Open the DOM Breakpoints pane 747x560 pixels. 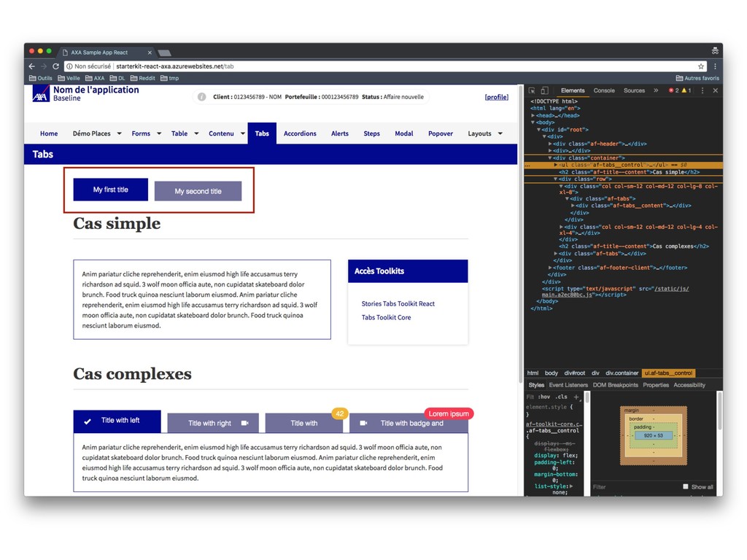616,385
